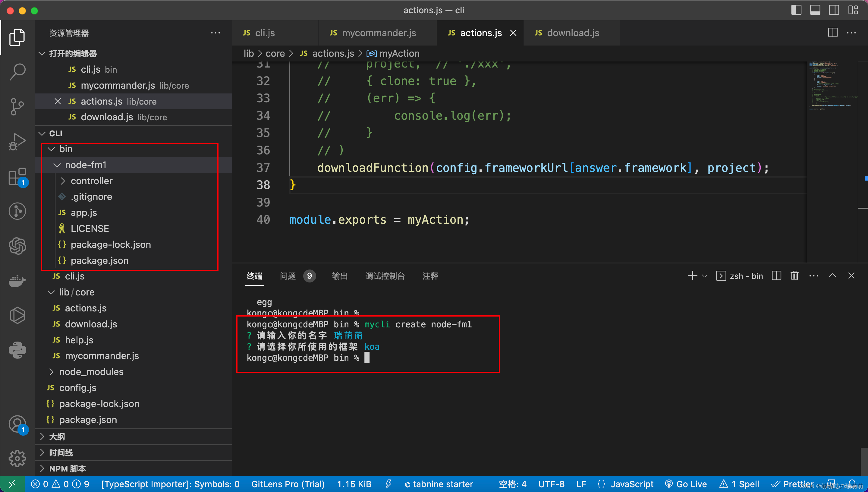Open the Docker view

(17, 280)
